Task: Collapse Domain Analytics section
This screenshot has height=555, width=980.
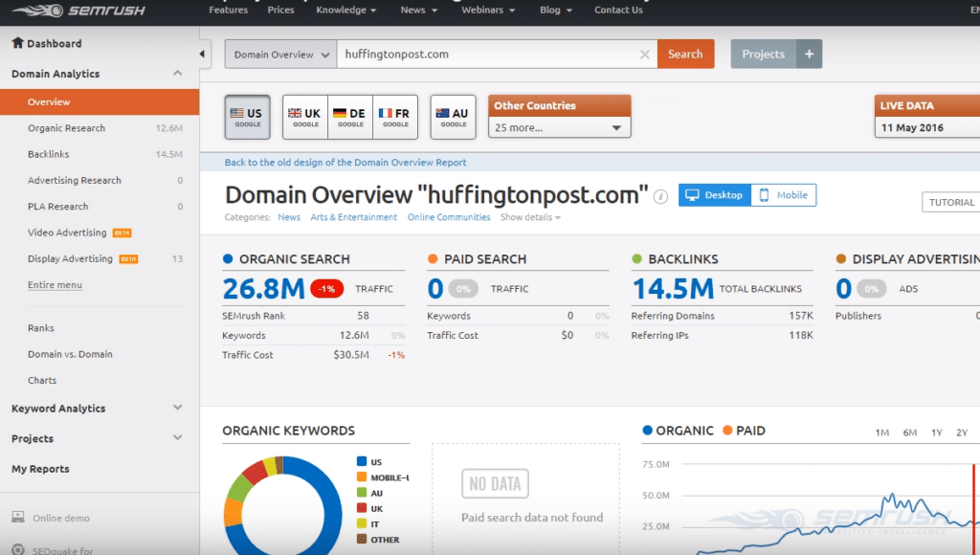Action: [x=177, y=73]
